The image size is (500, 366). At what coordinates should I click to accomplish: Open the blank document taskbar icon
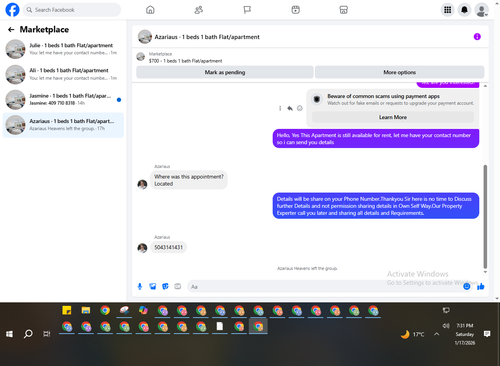tap(220, 326)
